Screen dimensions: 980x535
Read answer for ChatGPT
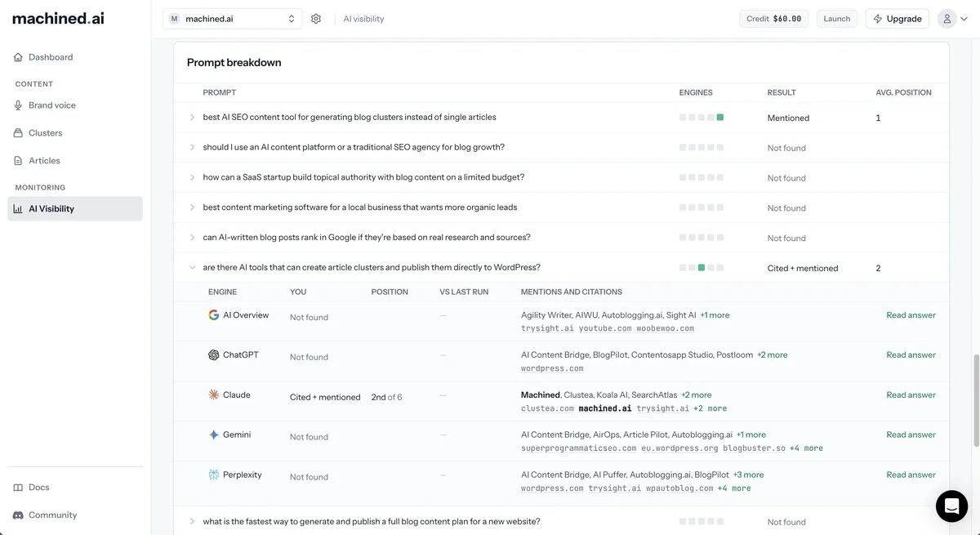(x=911, y=355)
